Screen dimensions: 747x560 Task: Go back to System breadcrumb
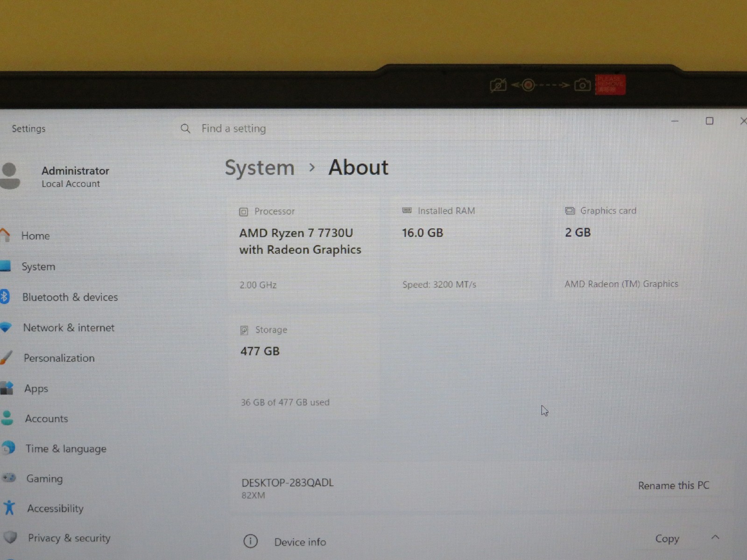point(260,168)
